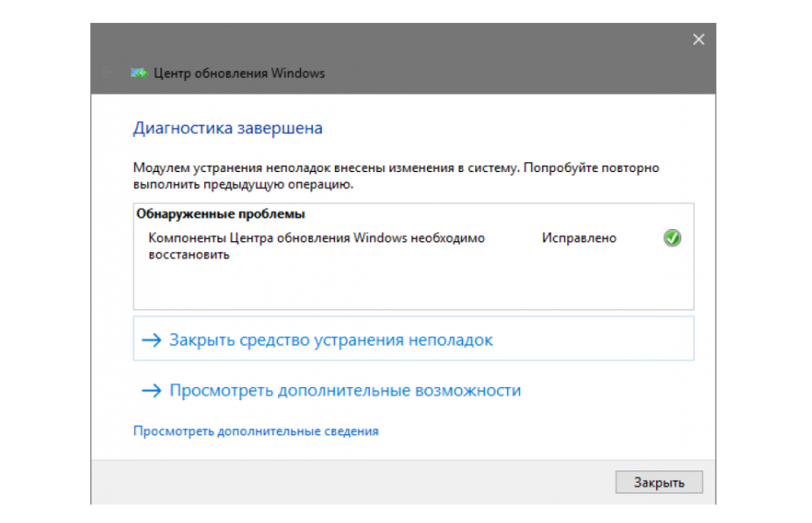
Task: Click the arrow icon beside 'Просмотреть дополнительные возможности'
Action: click(153, 390)
